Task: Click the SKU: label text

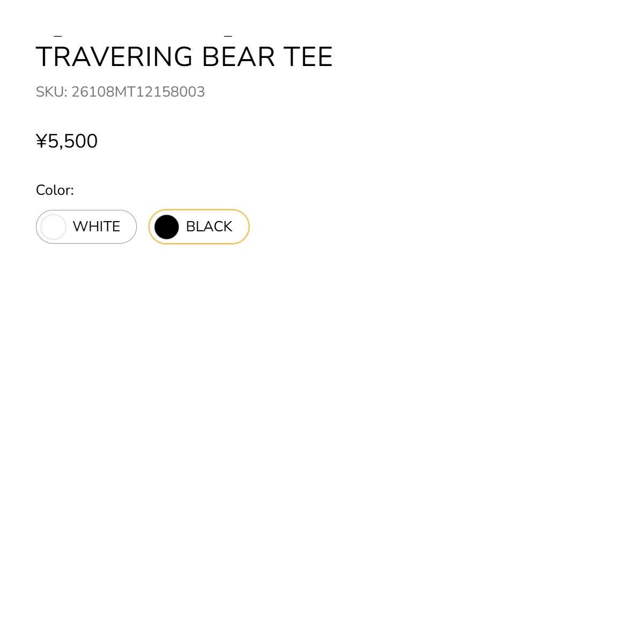Action: [52, 92]
